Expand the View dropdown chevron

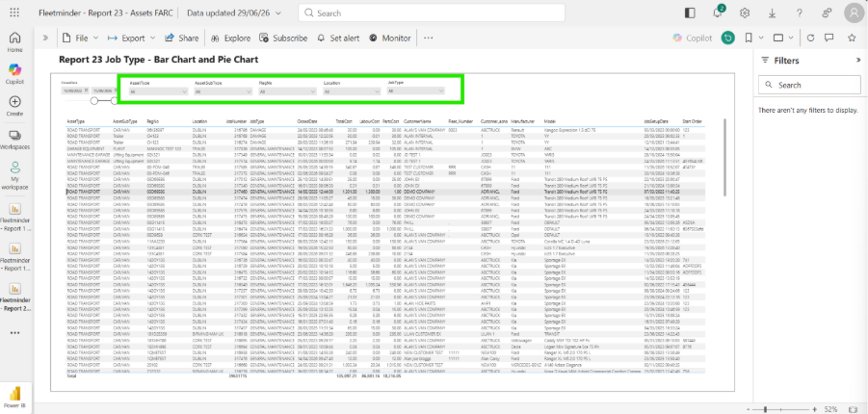pos(791,39)
